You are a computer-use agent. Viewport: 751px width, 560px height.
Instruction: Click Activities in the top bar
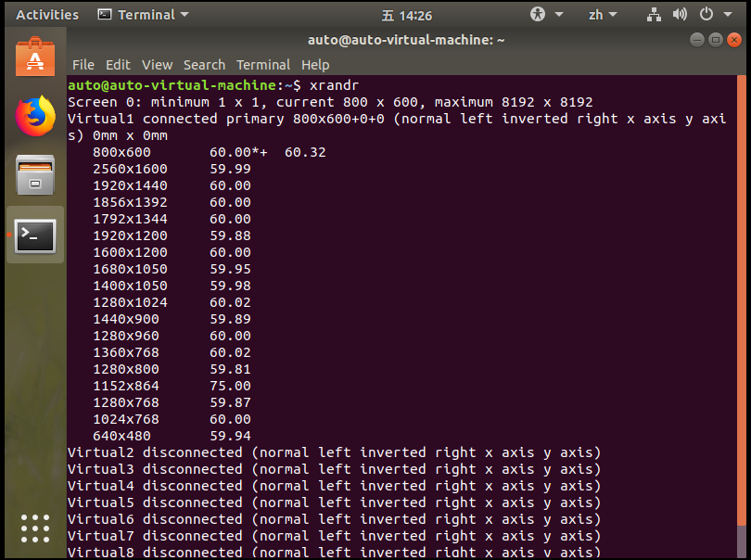tap(46, 14)
